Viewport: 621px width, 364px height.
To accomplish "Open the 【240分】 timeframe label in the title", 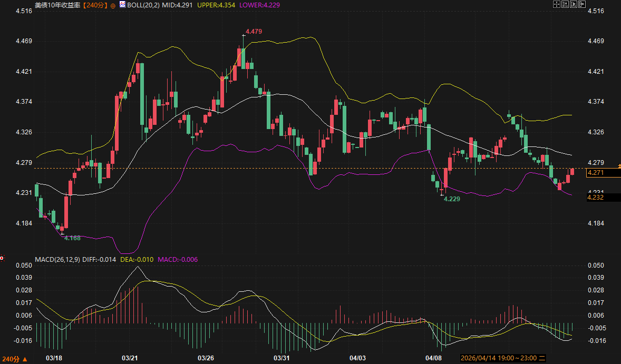I will [95, 5].
